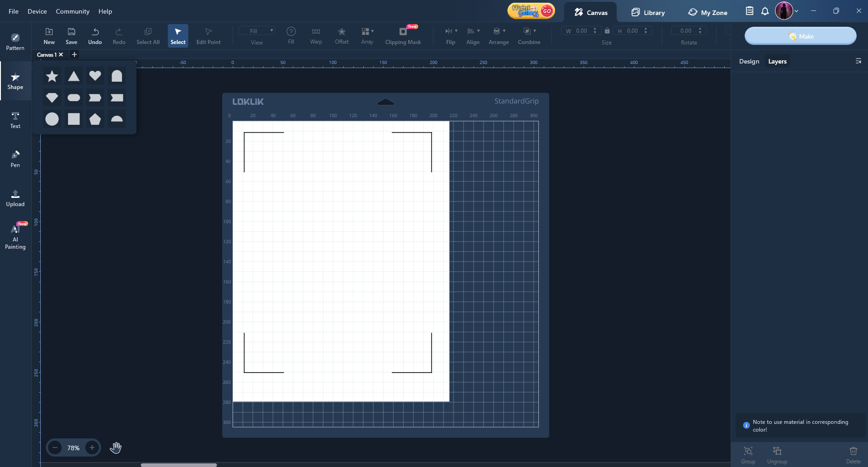This screenshot has height=467, width=868.
Task: Activate the hand pan tool
Action: pos(116,448)
